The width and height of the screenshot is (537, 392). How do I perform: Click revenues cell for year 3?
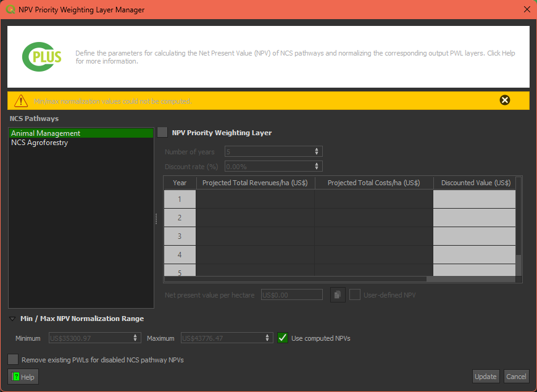coord(255,236)
